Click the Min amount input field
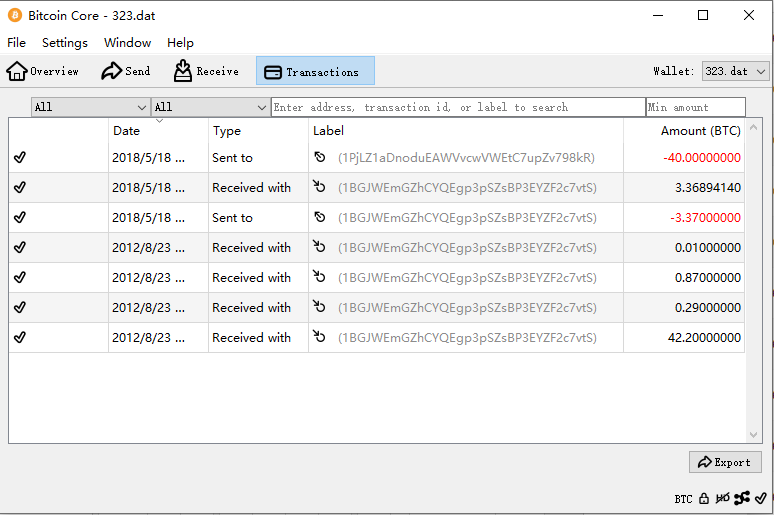 (695, 107)
